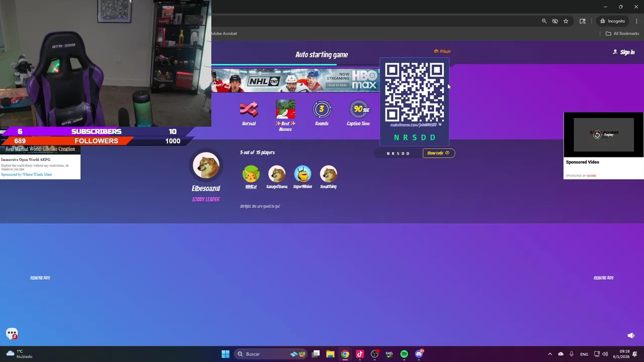Click the LOBBY LEADER label

click(x=206, y=199)
